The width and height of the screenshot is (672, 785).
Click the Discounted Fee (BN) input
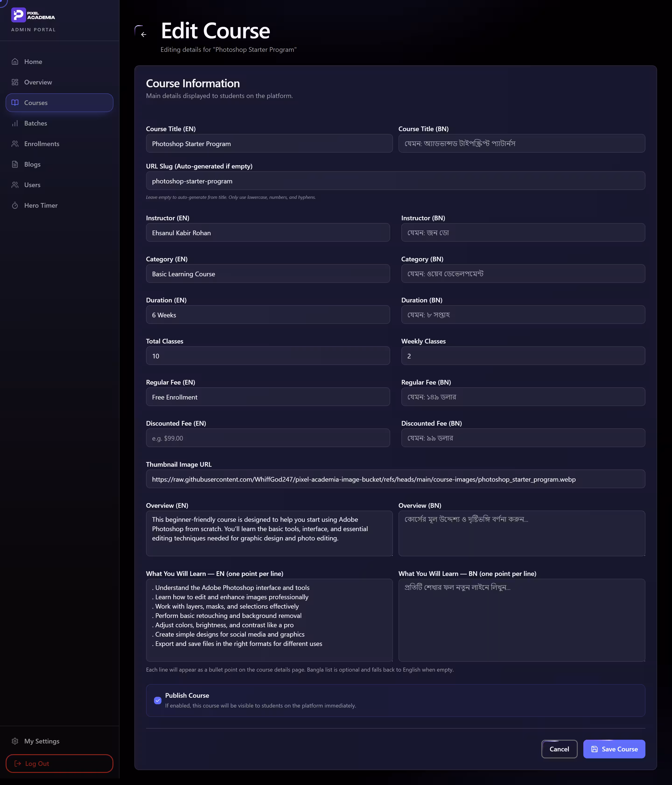click(523, 438)
